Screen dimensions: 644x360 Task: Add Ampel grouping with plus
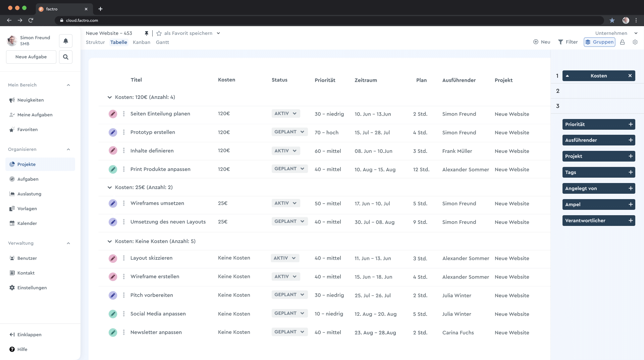(631, 204)
